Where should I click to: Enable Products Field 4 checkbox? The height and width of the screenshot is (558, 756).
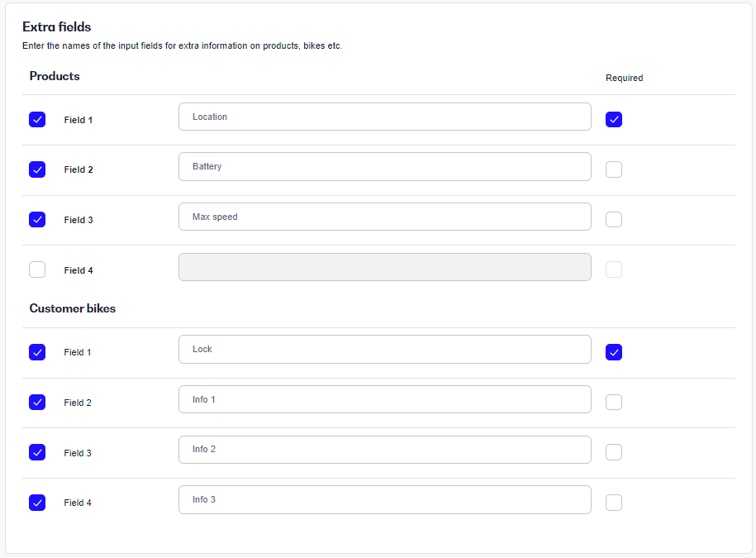click(37, 269)
